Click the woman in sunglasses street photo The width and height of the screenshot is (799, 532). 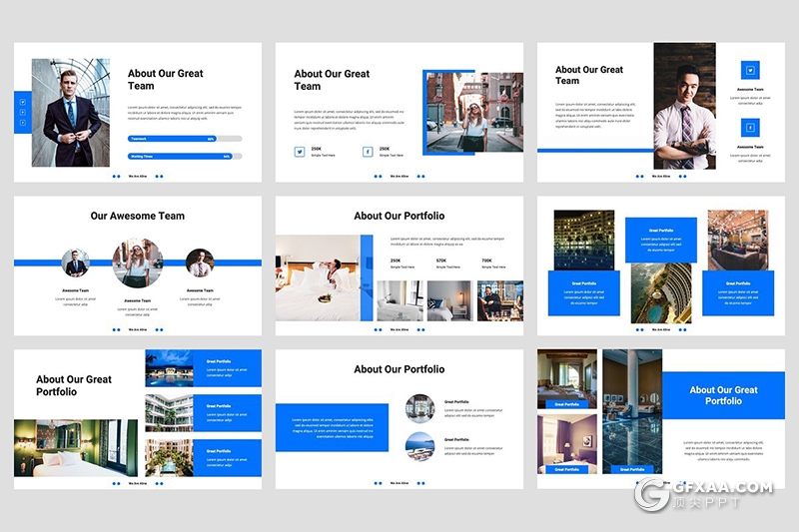click(473, 113)
